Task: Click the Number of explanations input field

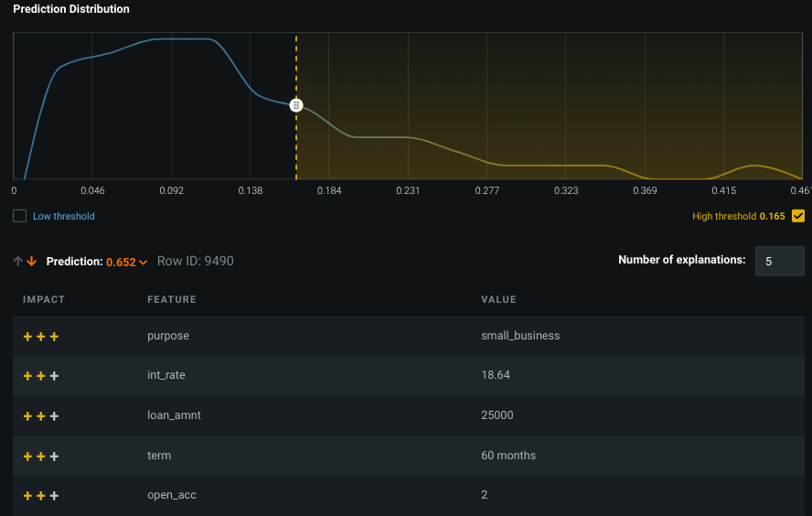Action: click(x=779, y=262)
